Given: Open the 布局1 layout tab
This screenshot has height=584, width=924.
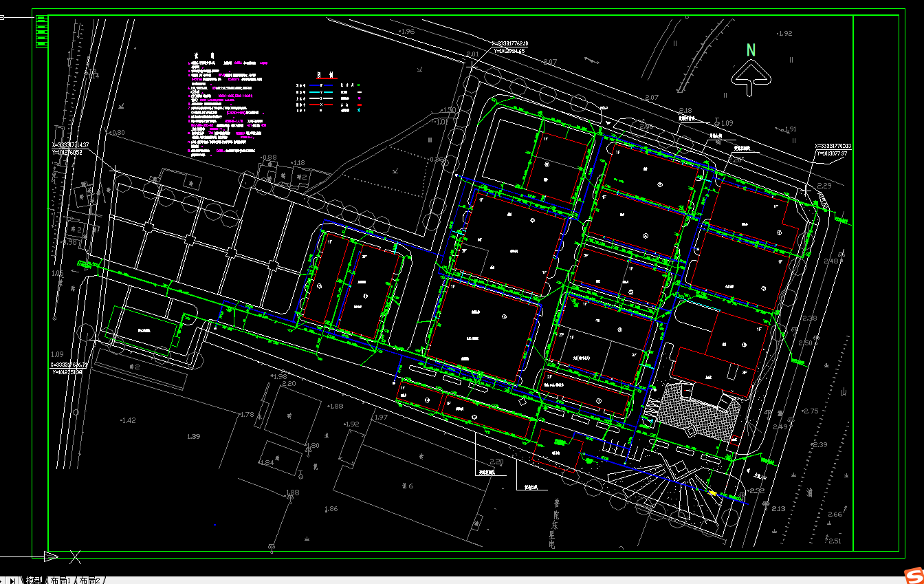Looking at the screenshot, I should click(61, 580).
